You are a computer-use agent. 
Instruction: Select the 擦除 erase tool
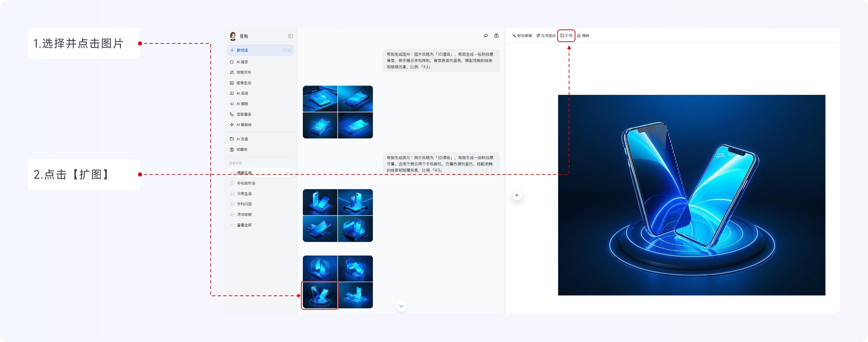point(583,36)
